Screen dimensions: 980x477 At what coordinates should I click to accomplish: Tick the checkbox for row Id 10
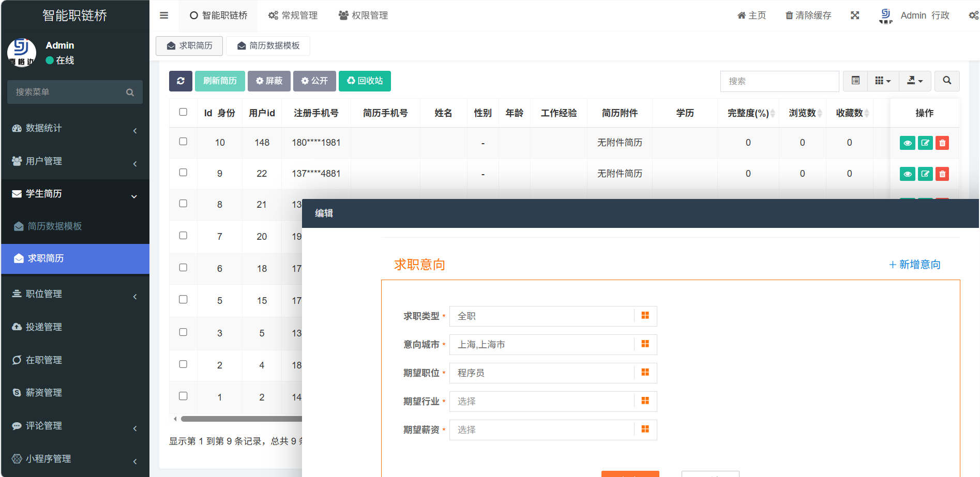coord(183,142)
